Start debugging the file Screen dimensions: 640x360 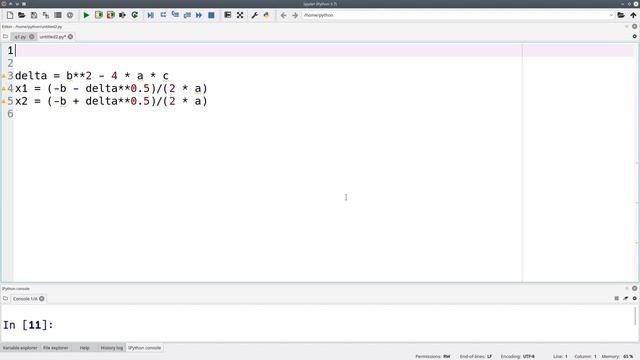click(151, 15)
